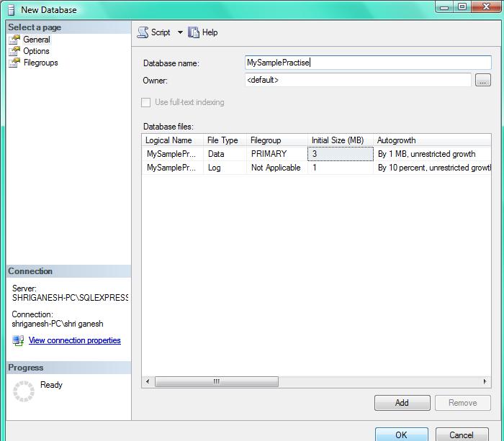Minimize the New Database window
This screenshot has width=504, height=441.
click(444, 7)
